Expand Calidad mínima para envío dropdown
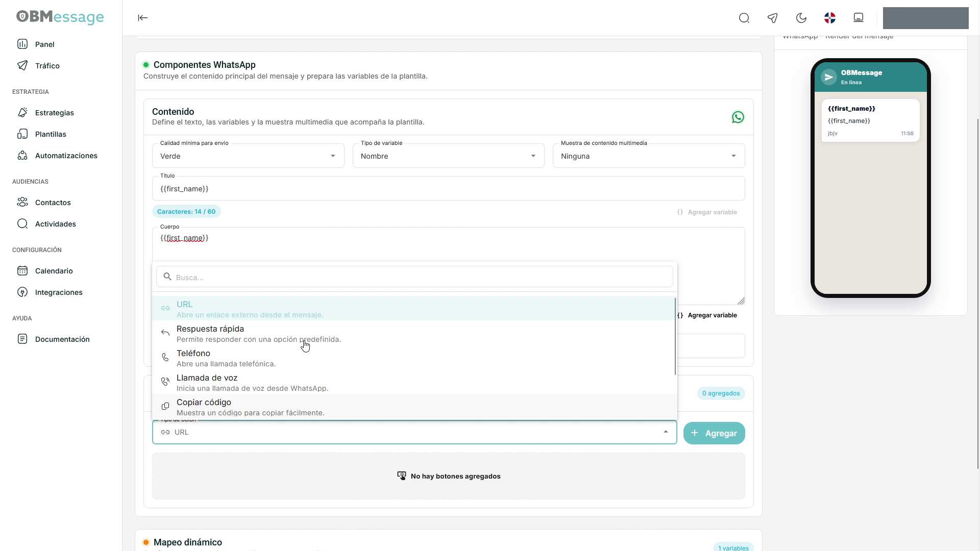980x551 pixels. (248, 156)
